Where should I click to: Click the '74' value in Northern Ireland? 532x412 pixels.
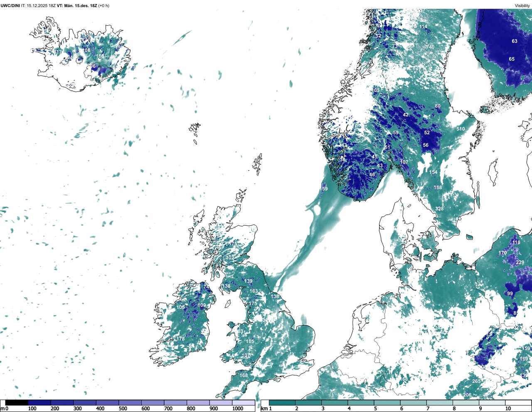pos(206,287)
